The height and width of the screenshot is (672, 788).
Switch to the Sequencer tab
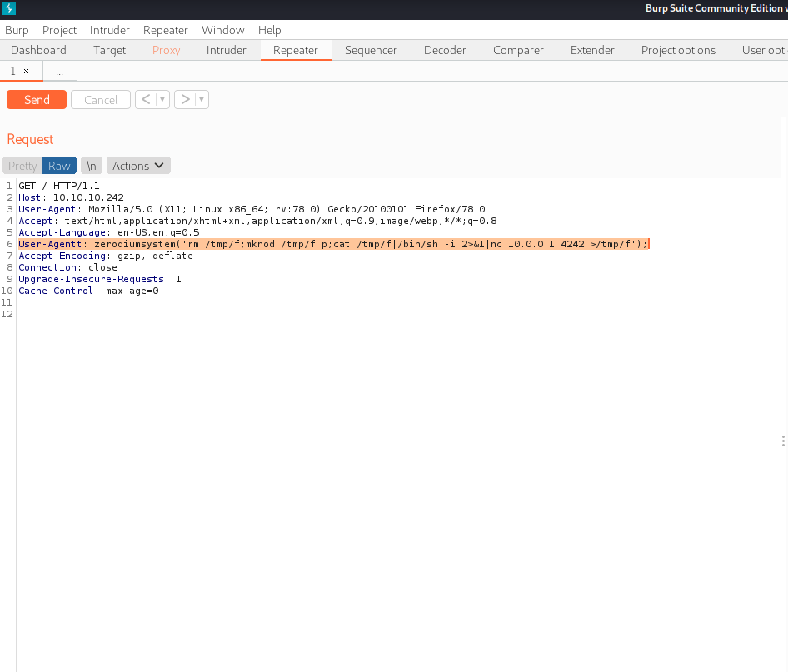point(371,50)
